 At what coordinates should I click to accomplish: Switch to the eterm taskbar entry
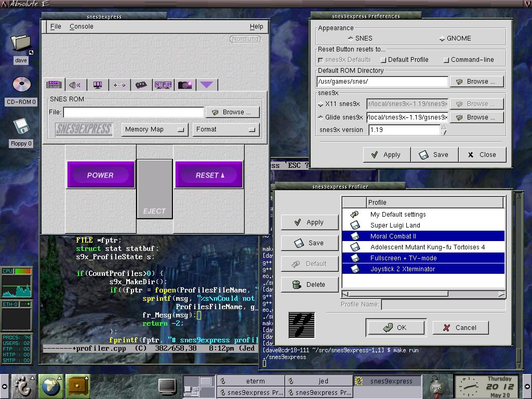[x=251, y=381]
